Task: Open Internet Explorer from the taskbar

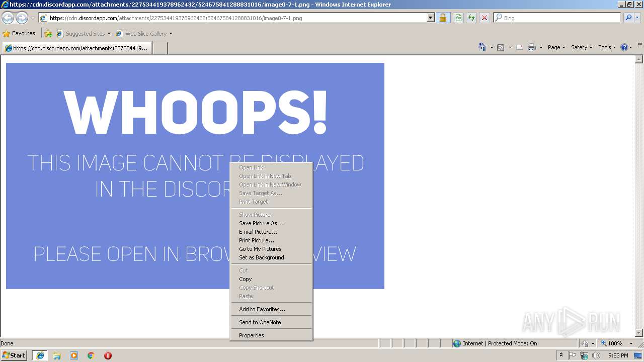Action: 40,355
